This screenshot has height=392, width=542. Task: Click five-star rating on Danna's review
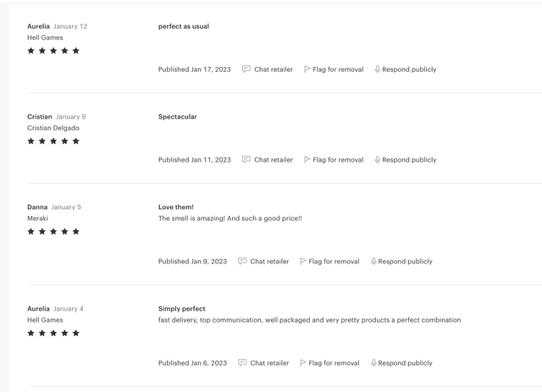(x=53, y=231)
